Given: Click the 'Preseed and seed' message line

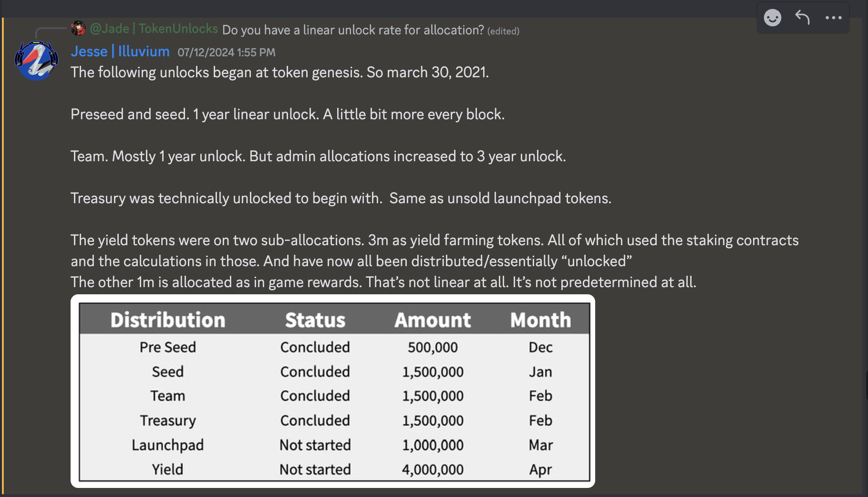Looking at the screenshot, I should [287, 114].
